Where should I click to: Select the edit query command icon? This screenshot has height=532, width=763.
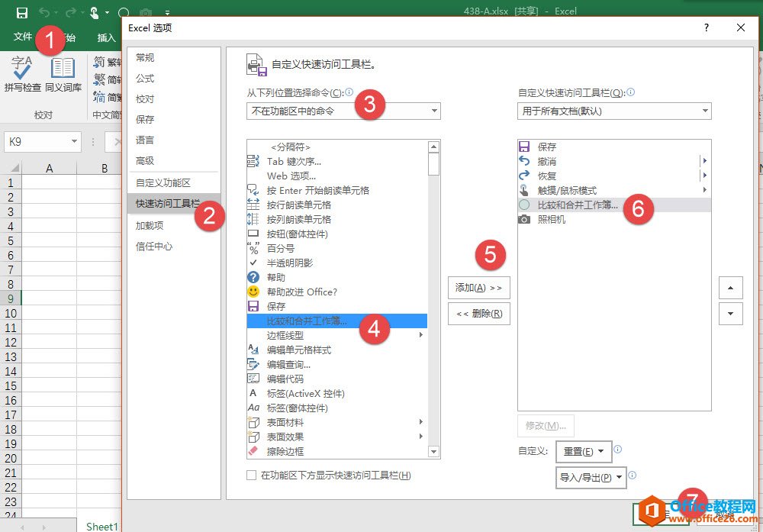click(253, 364)
